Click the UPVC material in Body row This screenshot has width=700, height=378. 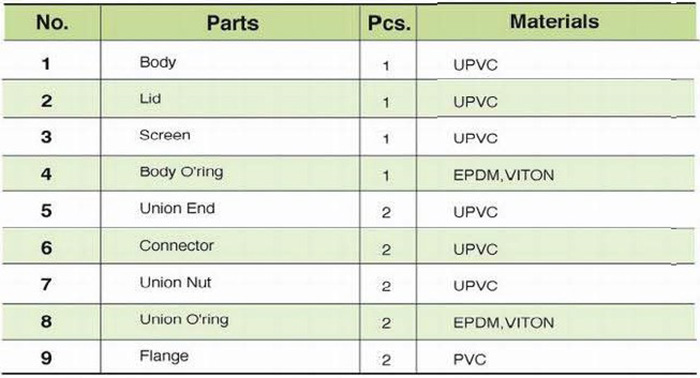(x=475, y=65)
